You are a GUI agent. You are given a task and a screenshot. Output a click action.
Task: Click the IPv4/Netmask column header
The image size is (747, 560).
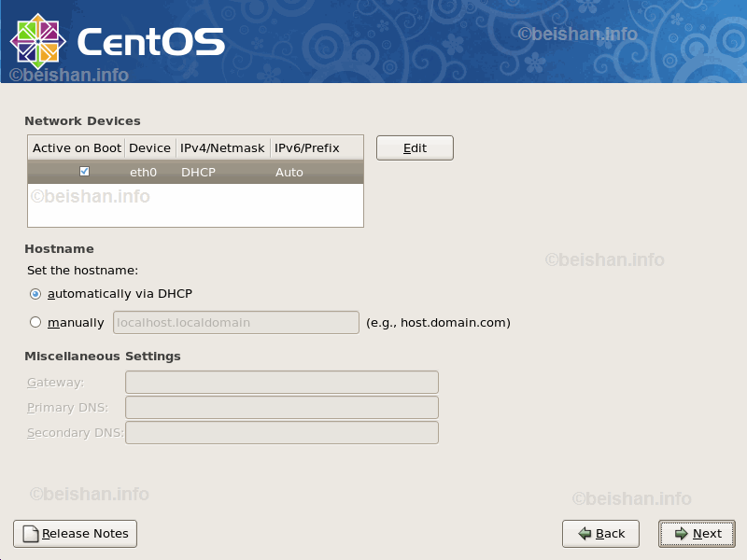(x=222, y=148)
